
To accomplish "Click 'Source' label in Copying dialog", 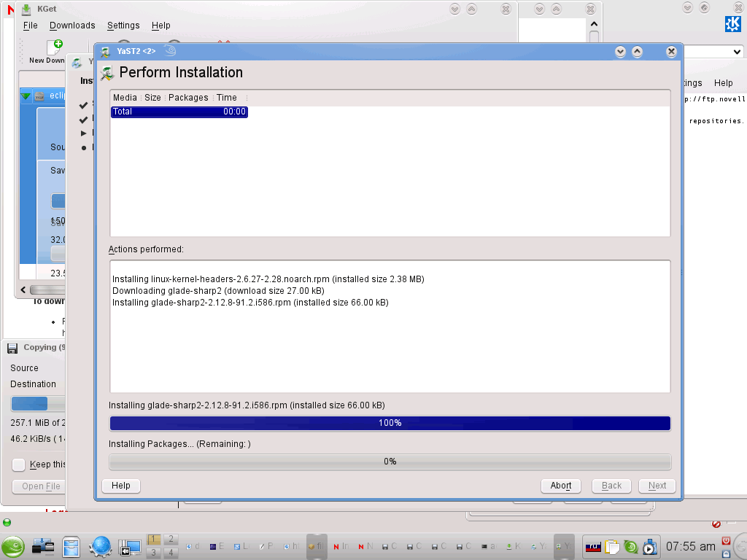I will pos(24,368).
